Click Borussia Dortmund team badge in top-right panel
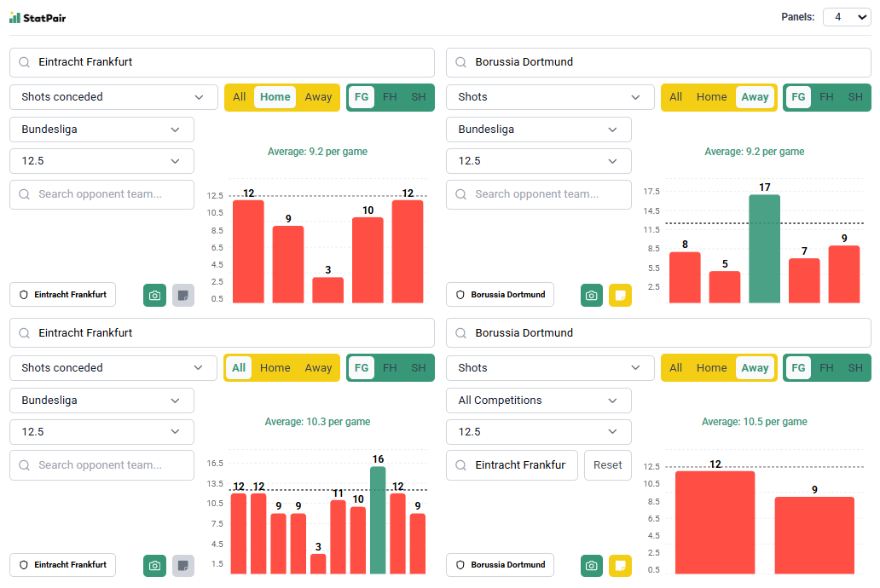 pos(500,295)
